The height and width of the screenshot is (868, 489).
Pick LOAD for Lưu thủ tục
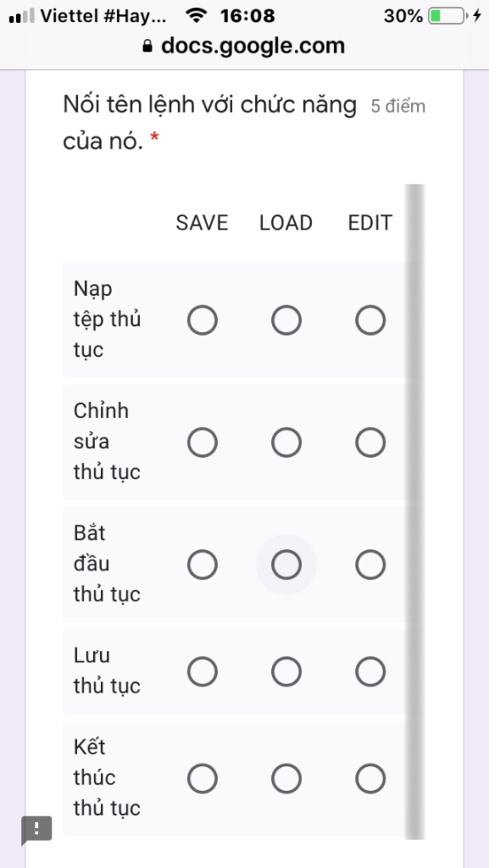tap(286, 672)
